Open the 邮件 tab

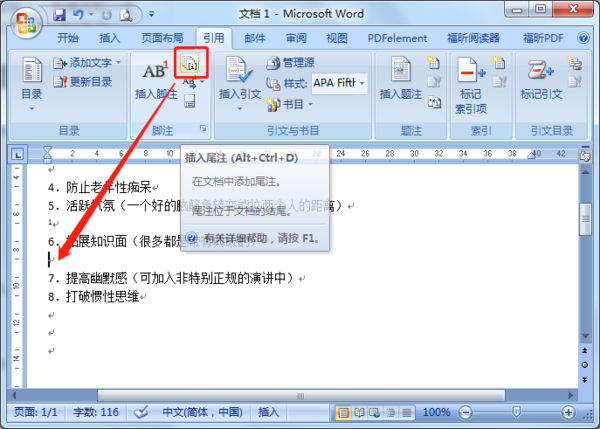(255, 38)
